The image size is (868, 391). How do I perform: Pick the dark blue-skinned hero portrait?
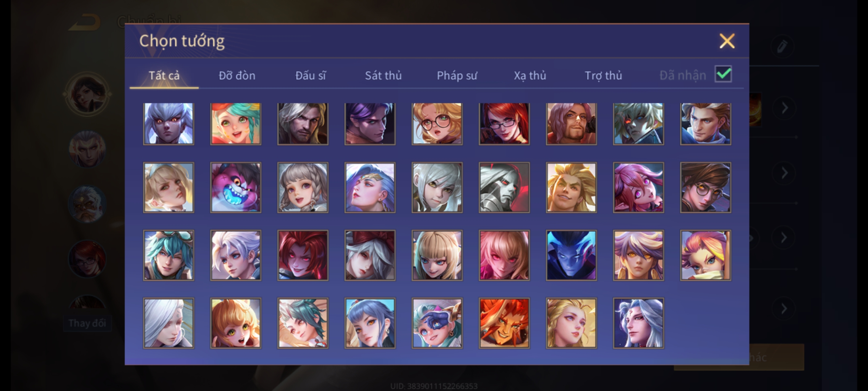(571, 255)
